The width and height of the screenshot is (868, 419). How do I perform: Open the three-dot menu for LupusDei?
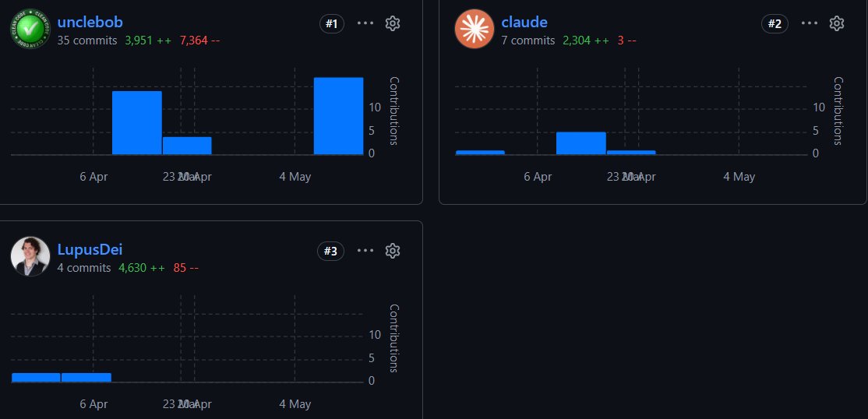click(x=365, y=251)
